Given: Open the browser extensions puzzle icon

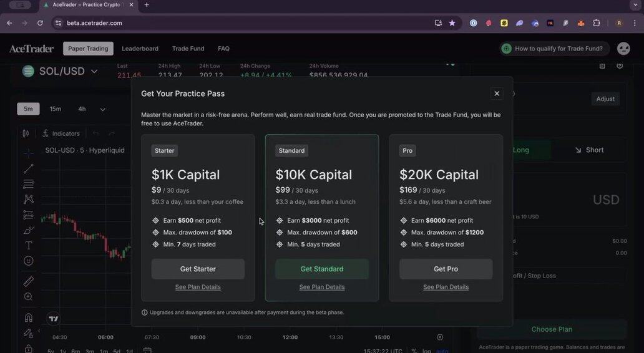Looking at the screenshot, I should coord(597,23).
